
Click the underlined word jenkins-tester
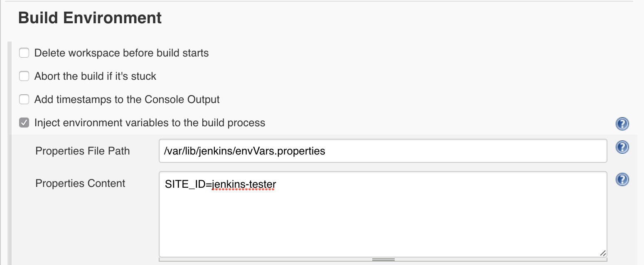243,184
